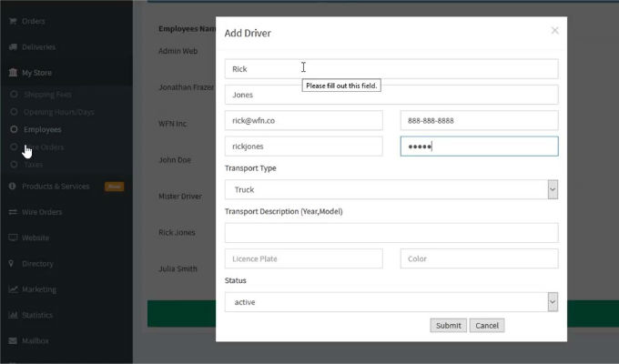619x364 pixels.
Task: Click the Status label above dropdown
Action: click(x=235, y=280)
